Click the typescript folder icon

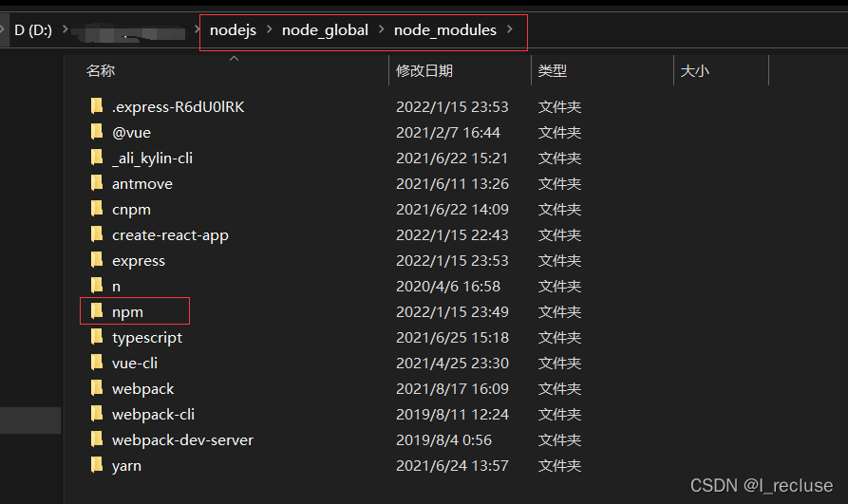point(97,336)
